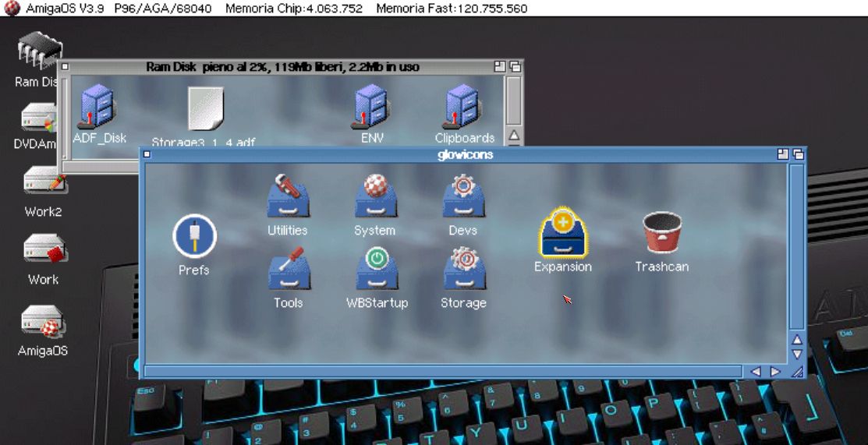868x445 pixels.
Task: Open the WBStartup drawer
Action: (377, 270)
